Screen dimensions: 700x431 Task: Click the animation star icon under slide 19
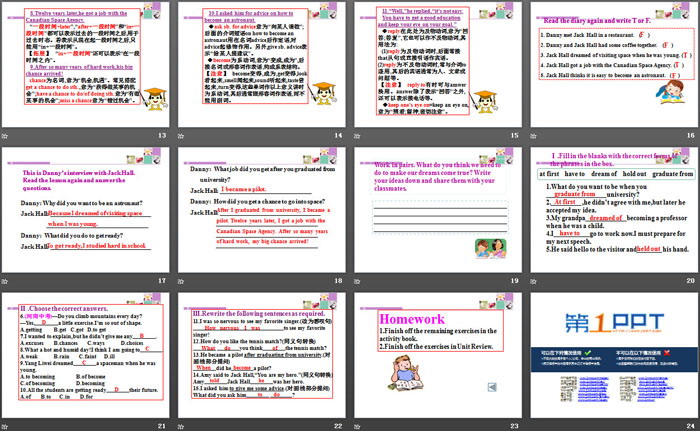357,281
